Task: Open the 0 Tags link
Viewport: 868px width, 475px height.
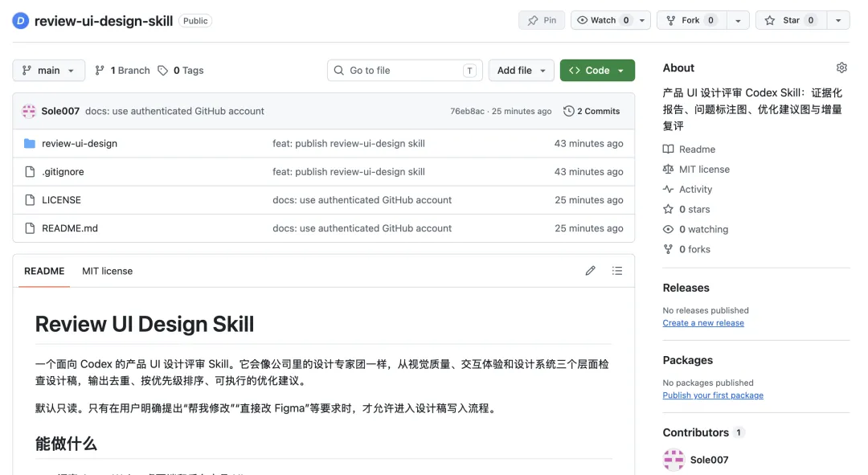Action: click(181, 70)
